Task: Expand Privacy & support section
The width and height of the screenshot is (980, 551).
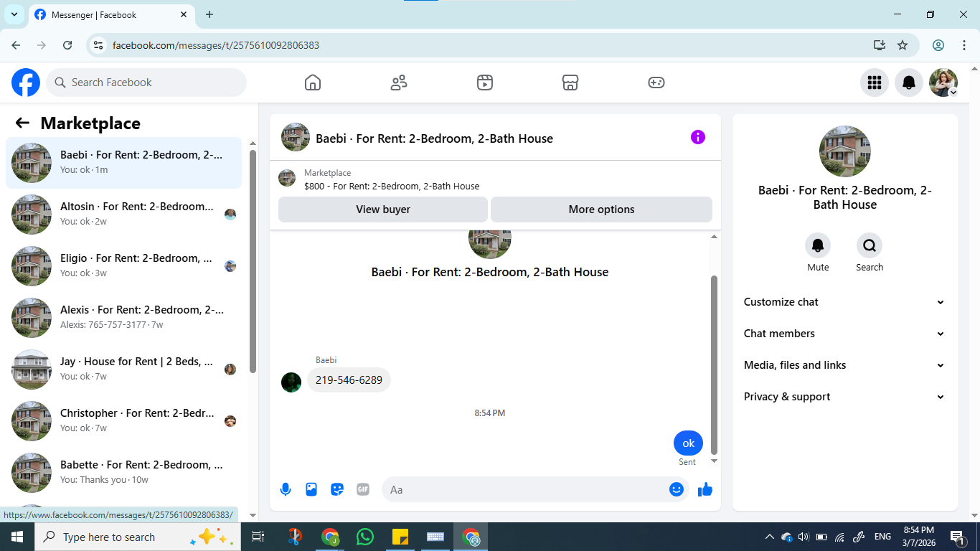Action: point(844,397)
